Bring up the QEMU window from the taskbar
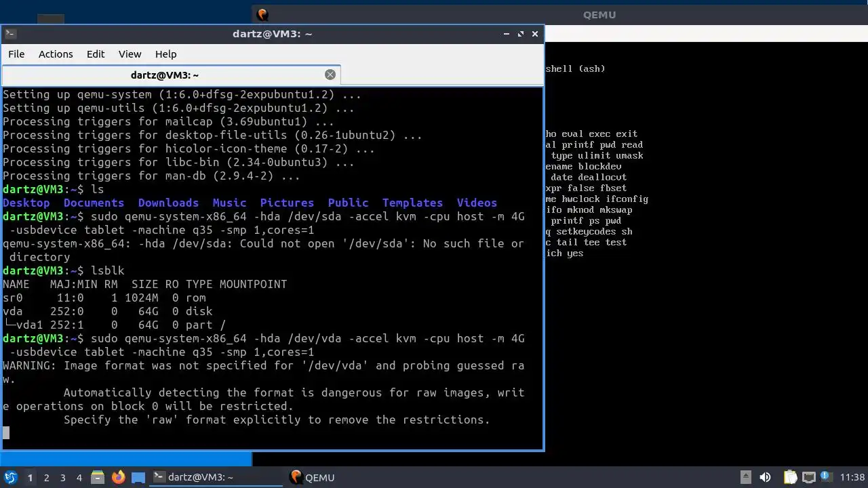 tap(313, 477)
